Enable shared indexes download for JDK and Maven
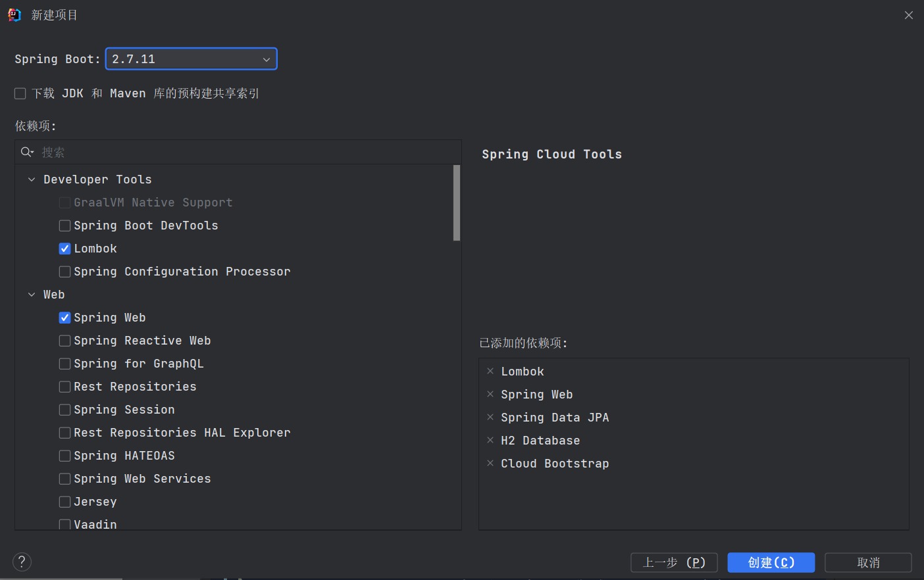The width and height of the screenshot is (924, 580). click(x=20, y=93)
